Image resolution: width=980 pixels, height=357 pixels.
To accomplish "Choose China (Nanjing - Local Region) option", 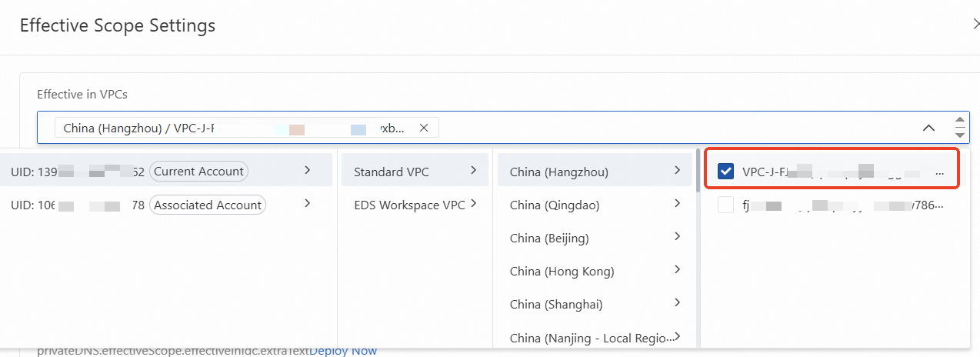I will tap(592, 337).
